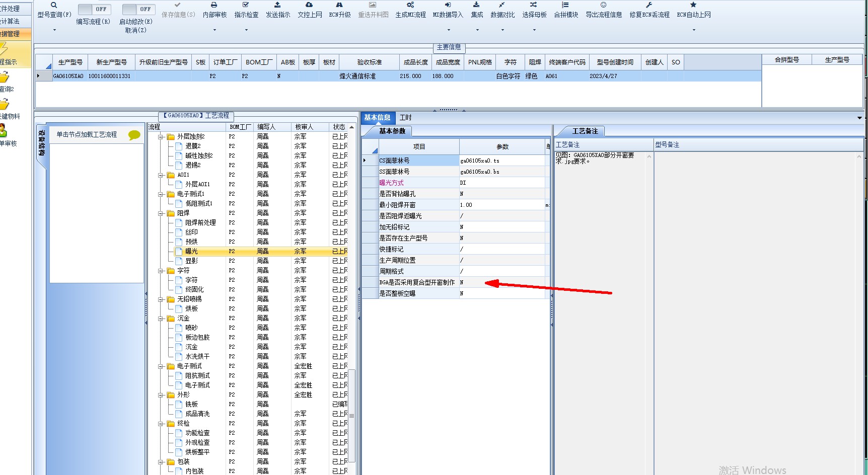Open the 设备结构 vertical tab

(42, 143)
